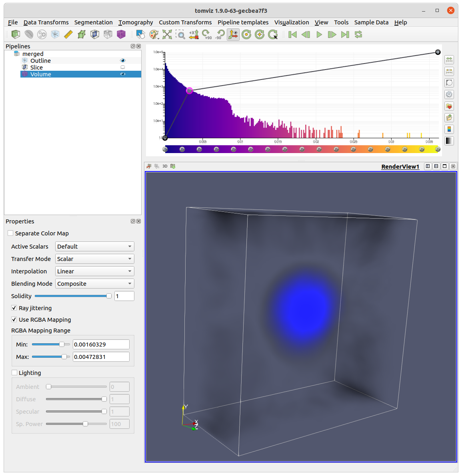Uncheck Ray jittering checkbox
This screenshot has width=462, height=476.
click(14, 308)
